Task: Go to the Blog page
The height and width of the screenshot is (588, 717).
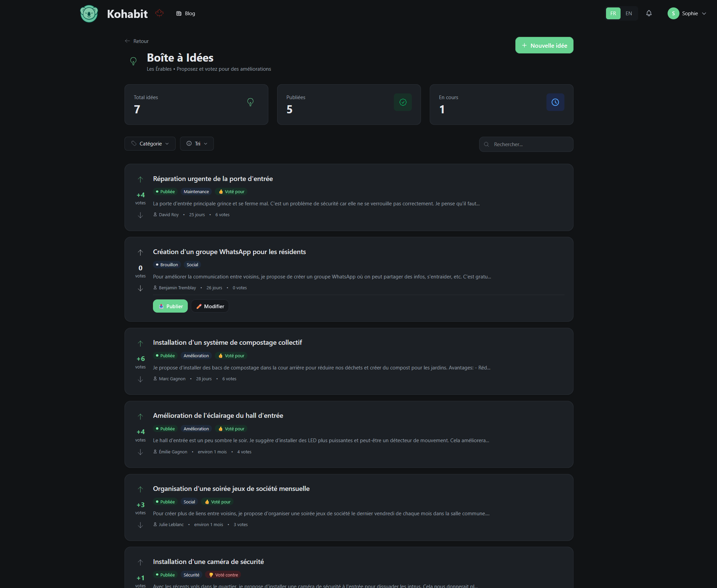Action: pyautogui.click(x=186, y=14)
